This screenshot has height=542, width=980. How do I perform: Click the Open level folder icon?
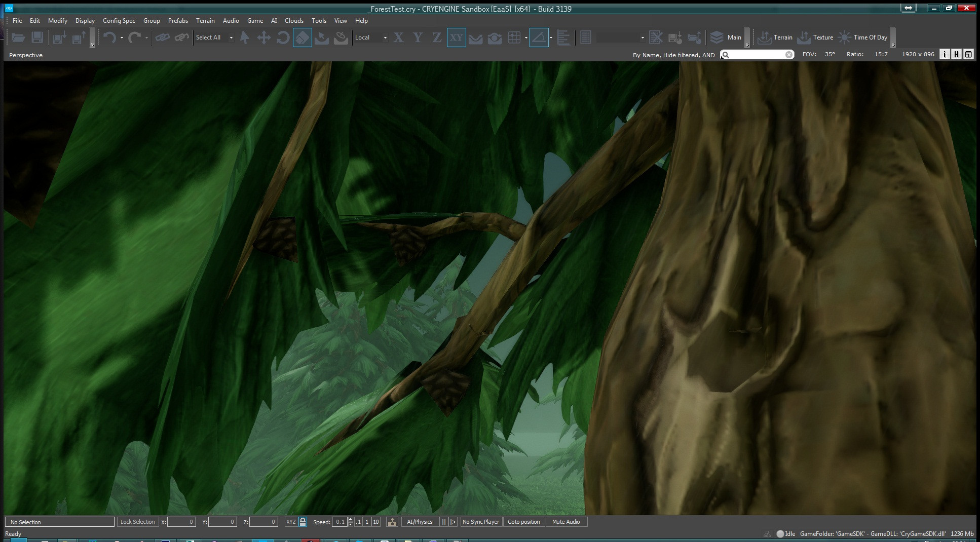click(x=18, y=37)
